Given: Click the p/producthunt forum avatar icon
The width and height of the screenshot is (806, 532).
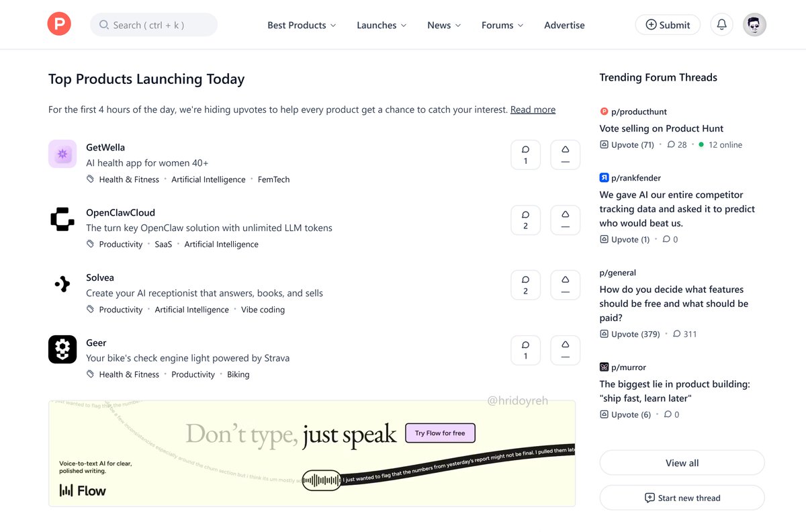Looking at the screenshot, I should pos(604,112).
